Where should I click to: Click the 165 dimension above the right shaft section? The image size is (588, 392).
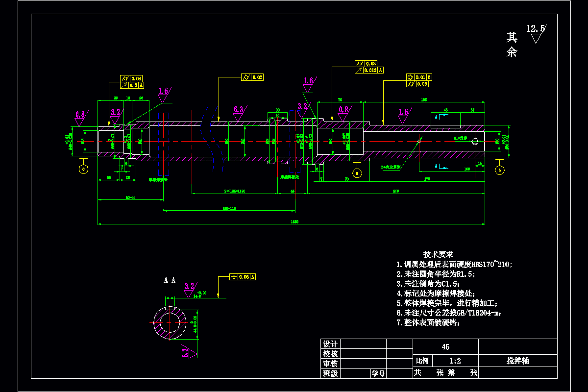tap(424, 99)
